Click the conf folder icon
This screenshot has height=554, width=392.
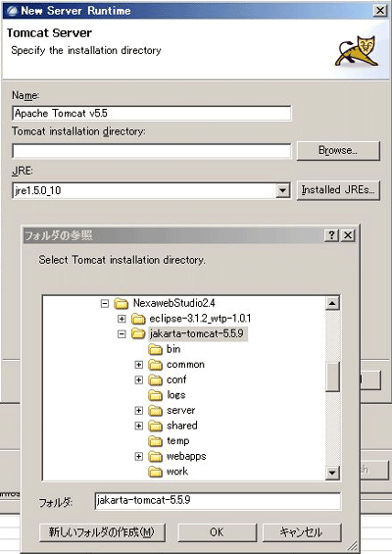point(155,380)
